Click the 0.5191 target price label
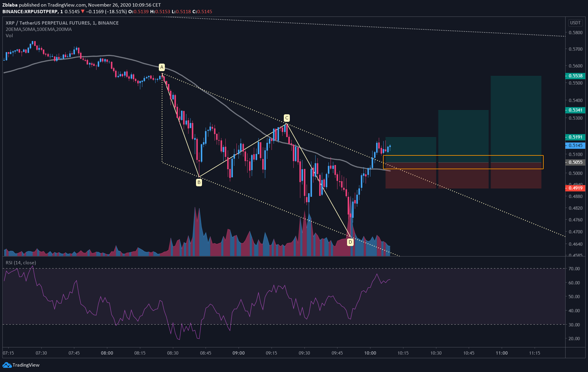Image resolution: width=588 pixels, height=372 pixels. [575, 137]
